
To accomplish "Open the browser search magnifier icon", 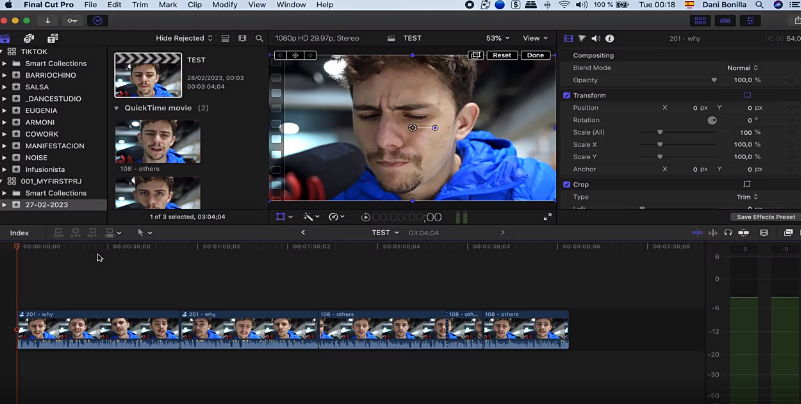I will (x=259, y=39).
